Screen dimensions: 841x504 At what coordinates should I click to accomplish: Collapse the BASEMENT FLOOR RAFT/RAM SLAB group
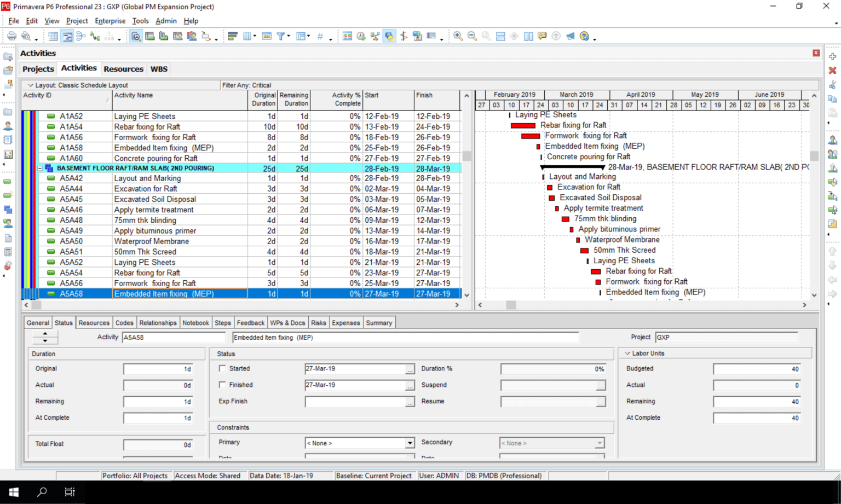tap(41, 169)
